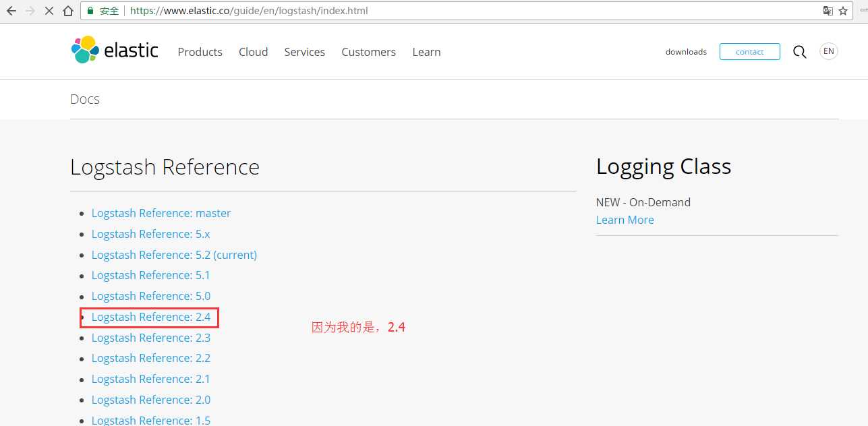Bookmark this page with the star icon
Image resolution: width=868 pixels, height=426 pixels.
pyautogui.click(x=844, y=11)
